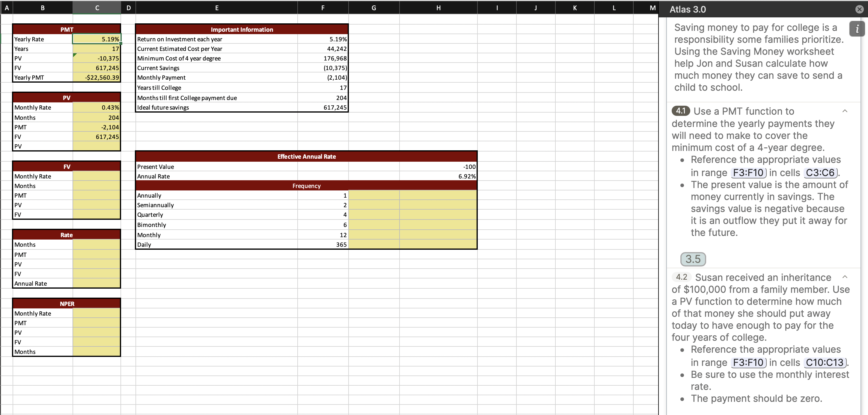Close the Atlas 3.0 panel
Image resolution: width=868 pixels, height=415 pixels.
[859, 9]
